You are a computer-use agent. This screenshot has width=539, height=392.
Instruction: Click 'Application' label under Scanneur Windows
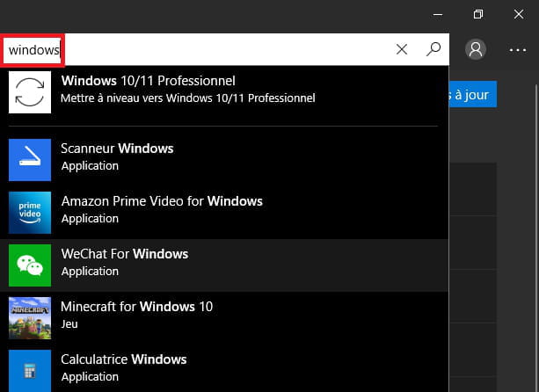click(90, 166)
